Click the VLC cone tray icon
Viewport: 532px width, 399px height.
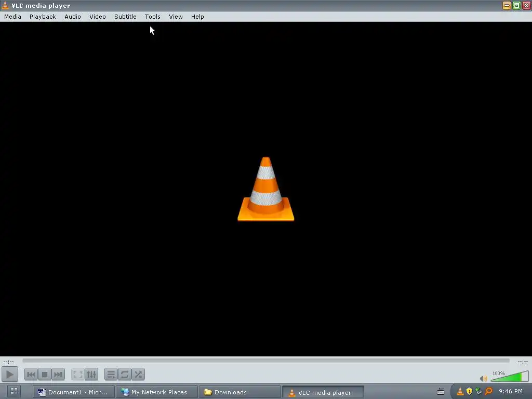460,392
